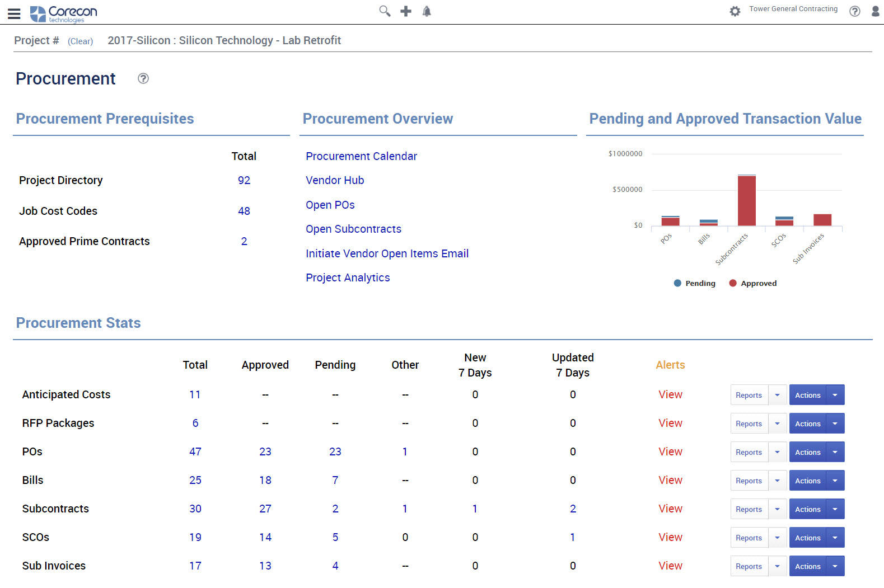This screenshot has width=884, height=588.
Task: Clear the selected project number
Action: pos(80,41)
